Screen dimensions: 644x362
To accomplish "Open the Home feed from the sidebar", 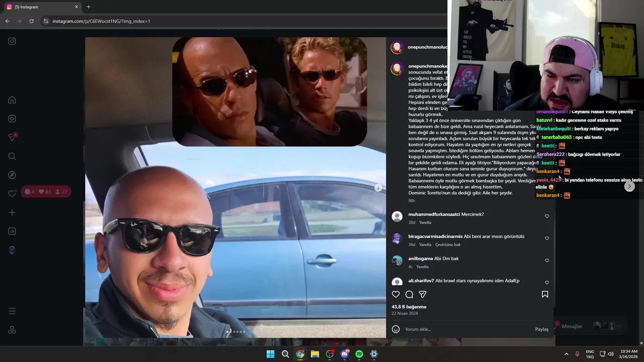I will 12,100.
